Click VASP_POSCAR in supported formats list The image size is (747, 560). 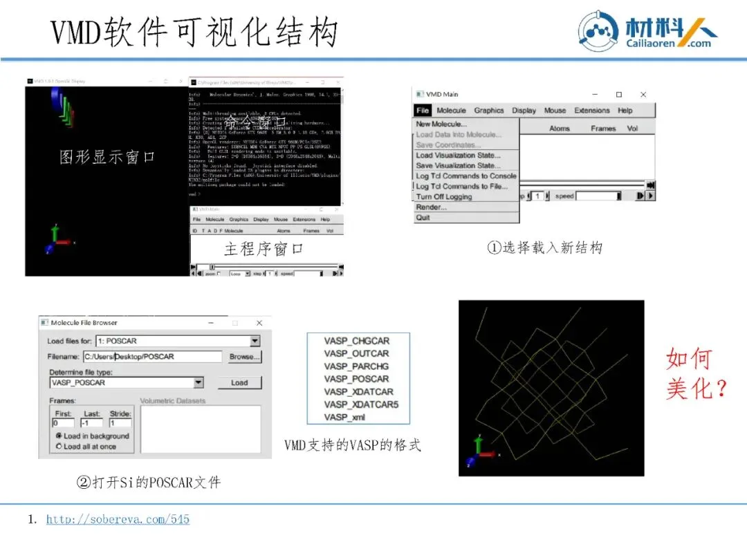(x=356, y=379)
